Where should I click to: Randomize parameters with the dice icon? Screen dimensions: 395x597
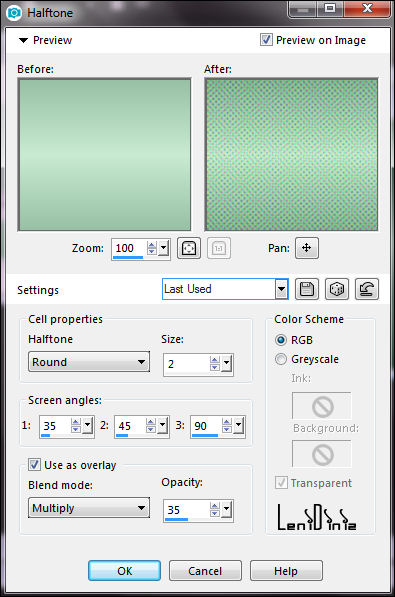(x=337, y=289)
